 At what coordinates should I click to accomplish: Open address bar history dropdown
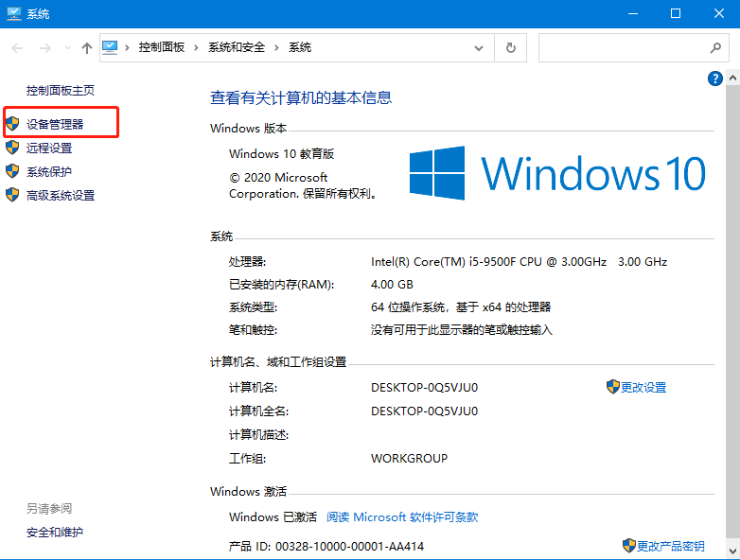point(479,47)
